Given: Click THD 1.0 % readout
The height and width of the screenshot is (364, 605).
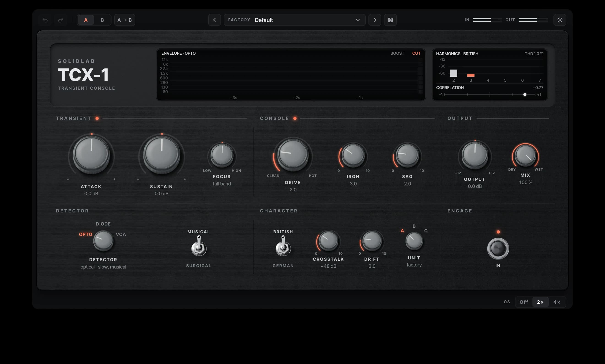Looking at the screenshot, I should coord(534,54).
